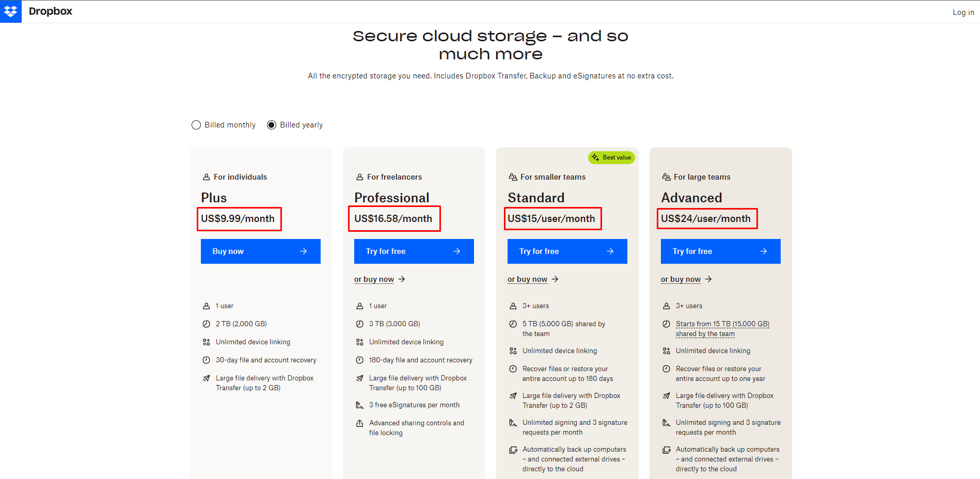The height and width of the screenshot is (479, 980).
Task: Click the Advanced plan heading
Action: (x=691, y=198)
